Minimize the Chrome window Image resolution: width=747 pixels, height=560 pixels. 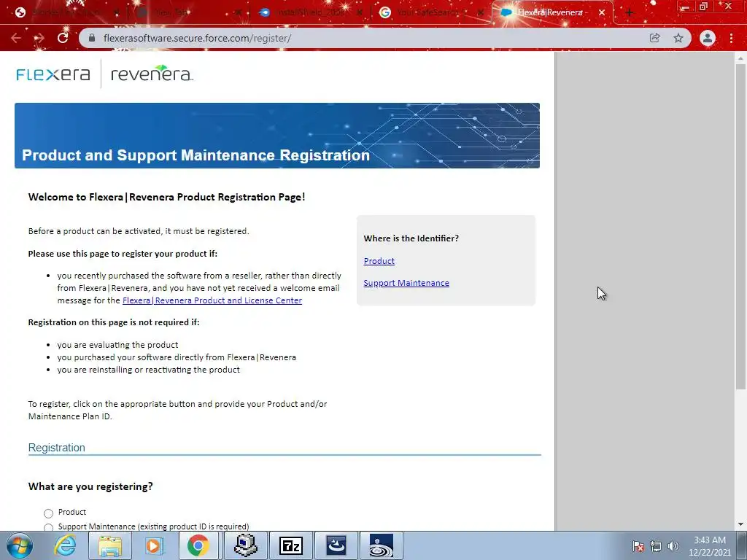[x=686, y=7]
